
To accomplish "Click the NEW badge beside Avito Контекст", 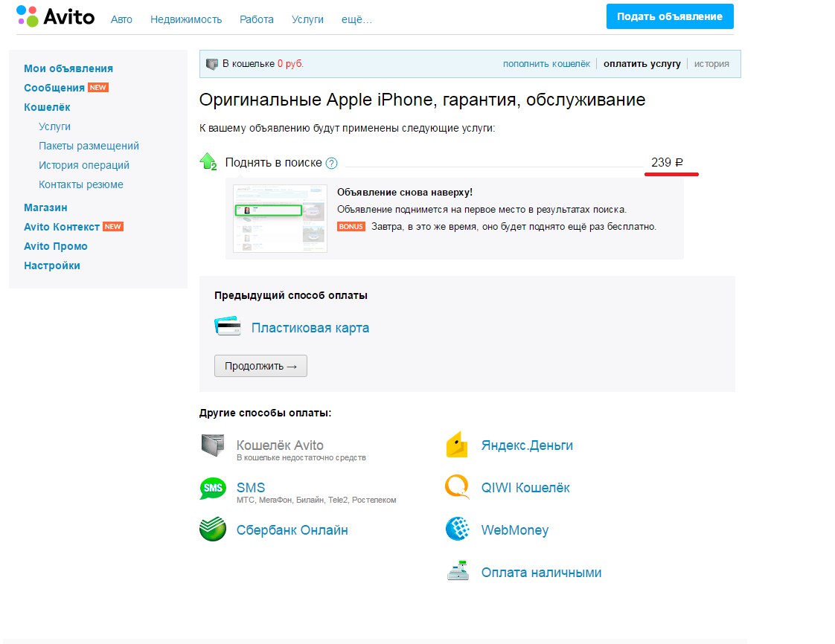I will [x=113, y=226].
